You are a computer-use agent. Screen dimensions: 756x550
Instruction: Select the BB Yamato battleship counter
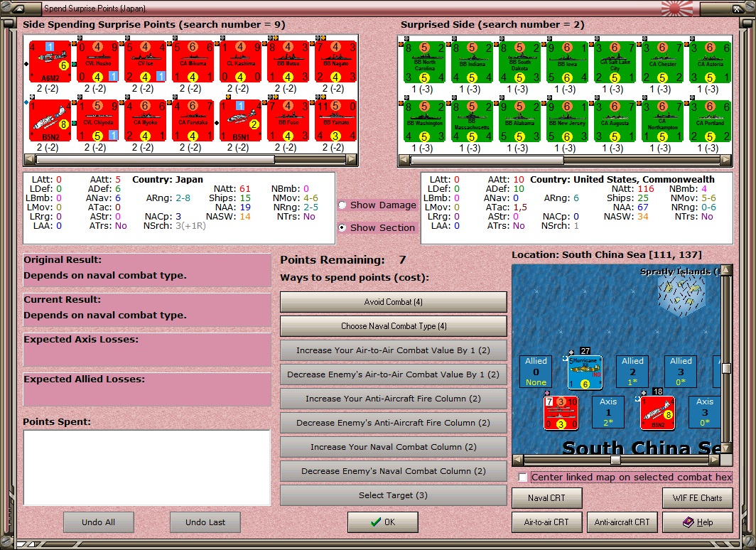pyautogui.click(x=336, y=121)
